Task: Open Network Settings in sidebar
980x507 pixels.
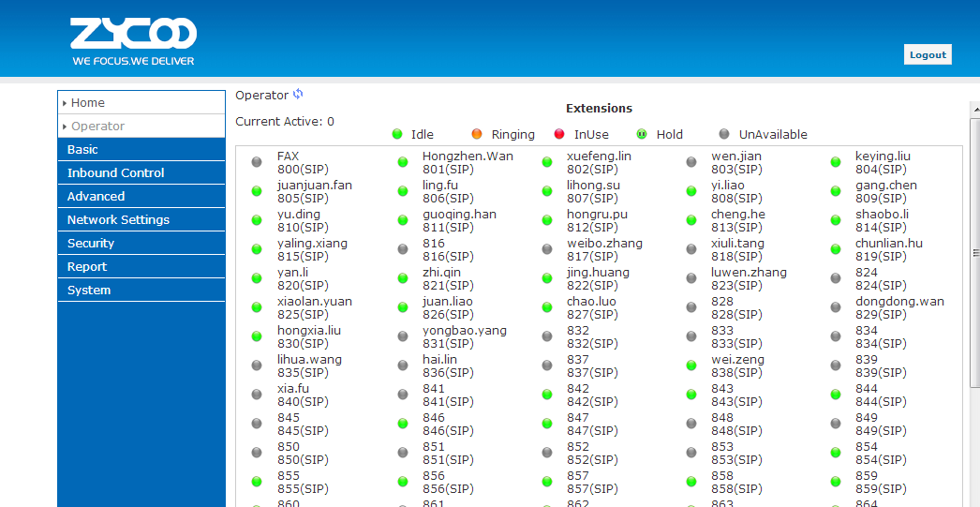Action: click(x=118, y=220)
